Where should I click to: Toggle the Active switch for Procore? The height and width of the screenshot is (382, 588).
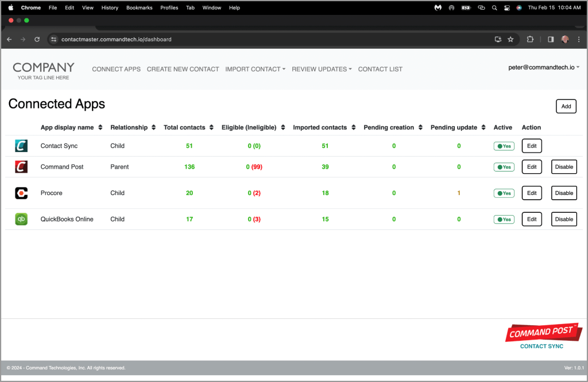tap(504, 193)
